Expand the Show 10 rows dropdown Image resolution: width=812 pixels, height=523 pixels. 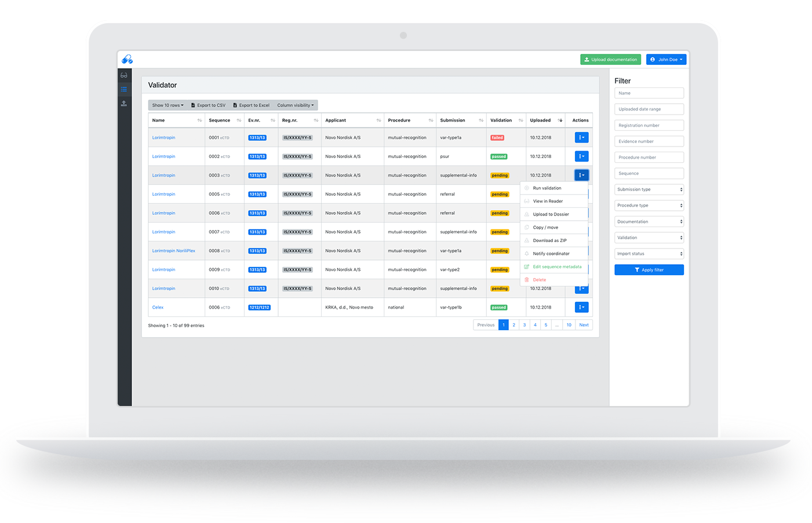click(x=168, y=105)
